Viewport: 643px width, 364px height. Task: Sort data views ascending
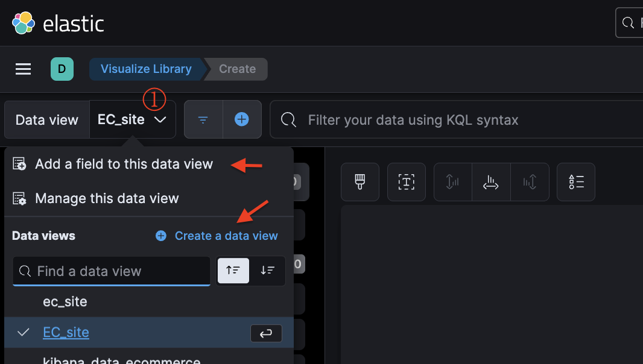pos(233,271)
